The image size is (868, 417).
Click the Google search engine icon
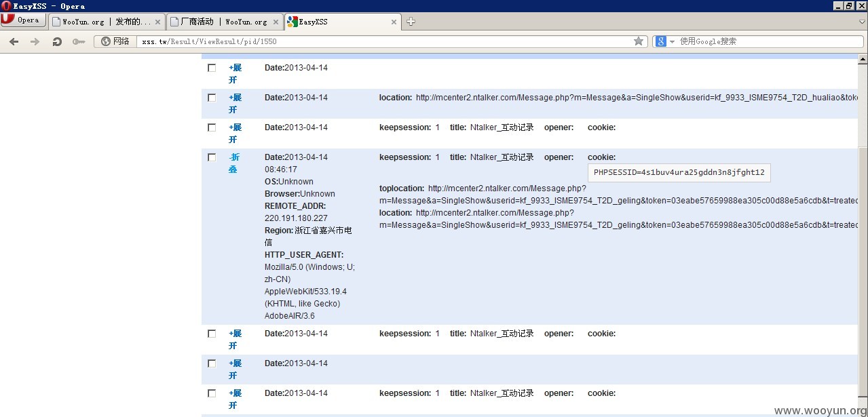pos(661,41)
